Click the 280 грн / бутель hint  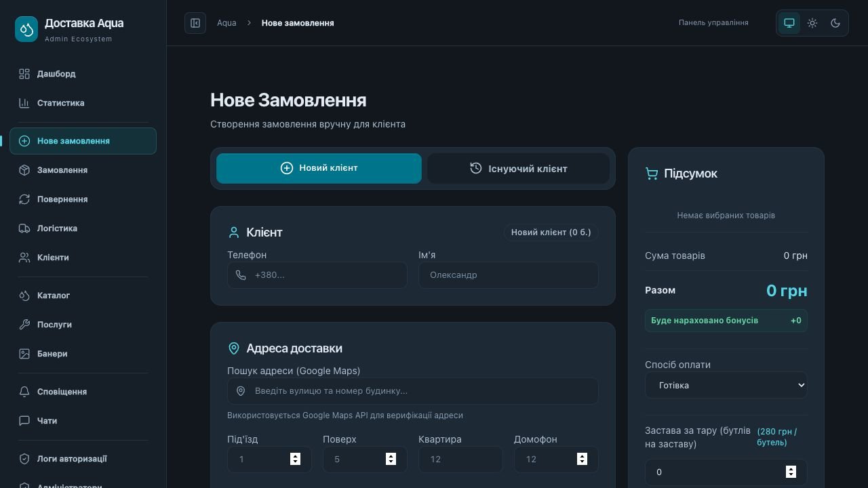[x=777, y=437]
